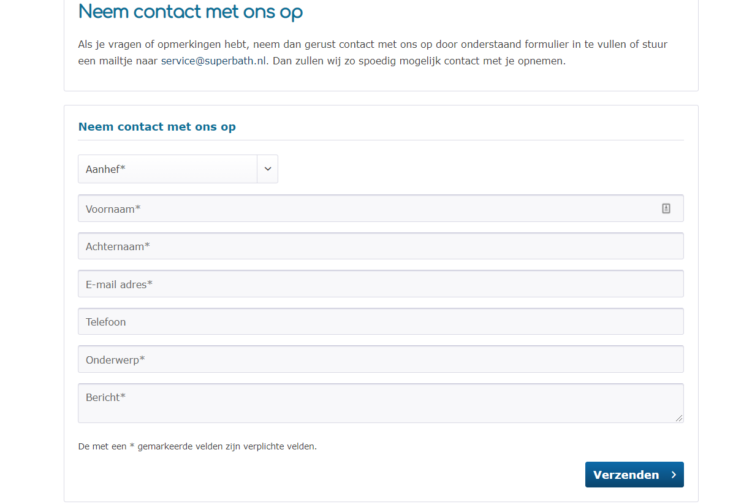Screen dimensions: 752x504
Task: Select the Onderwerp field
Action: coord(380,359)
